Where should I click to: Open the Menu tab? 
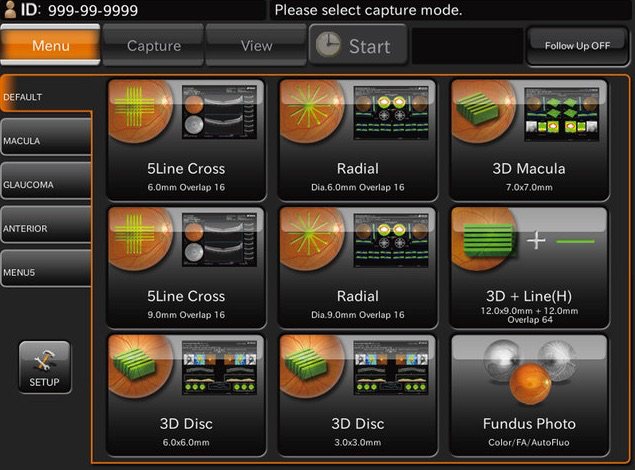tap(50, 46)
